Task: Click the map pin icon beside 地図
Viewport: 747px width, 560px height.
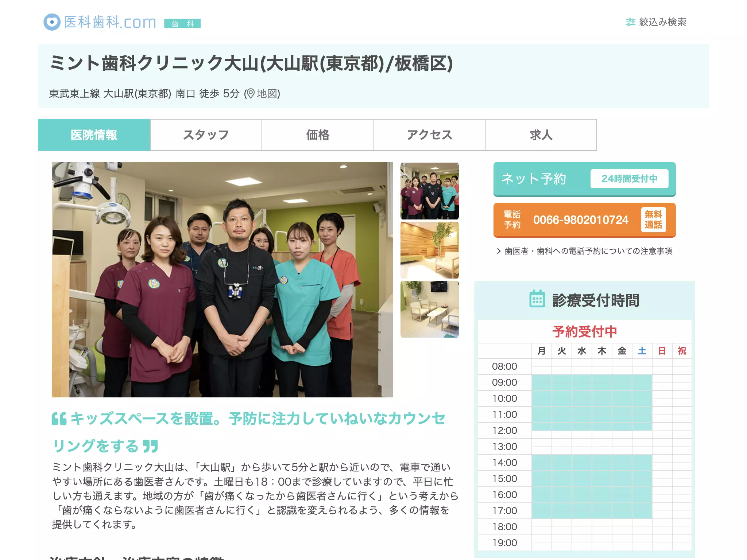Action: [x=250, y=94]
